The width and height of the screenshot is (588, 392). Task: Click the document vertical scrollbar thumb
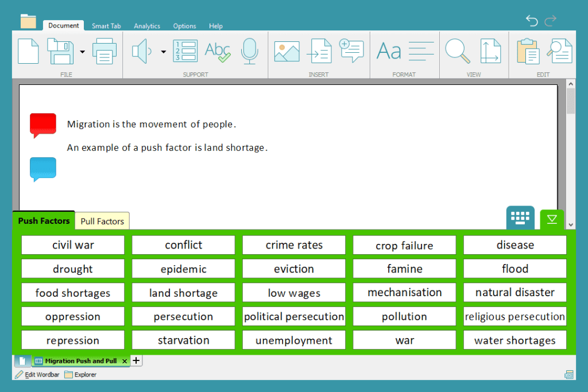(570, 101)
